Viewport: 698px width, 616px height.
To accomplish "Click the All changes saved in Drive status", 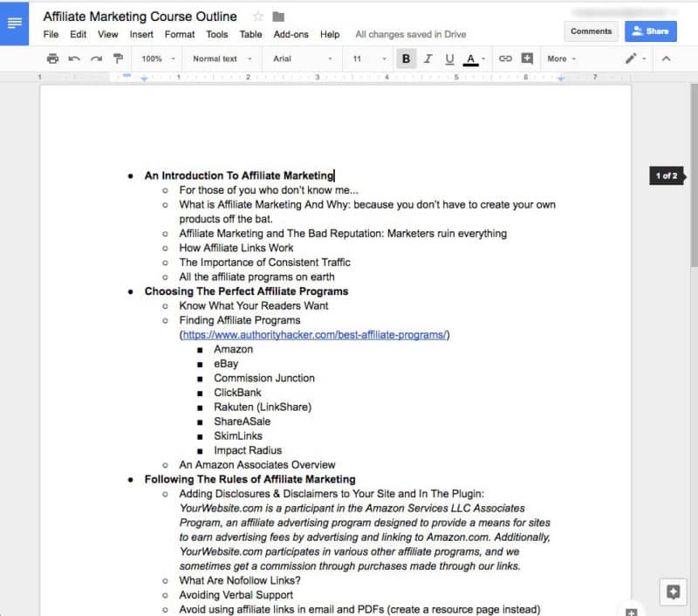I will pos(410,34).
